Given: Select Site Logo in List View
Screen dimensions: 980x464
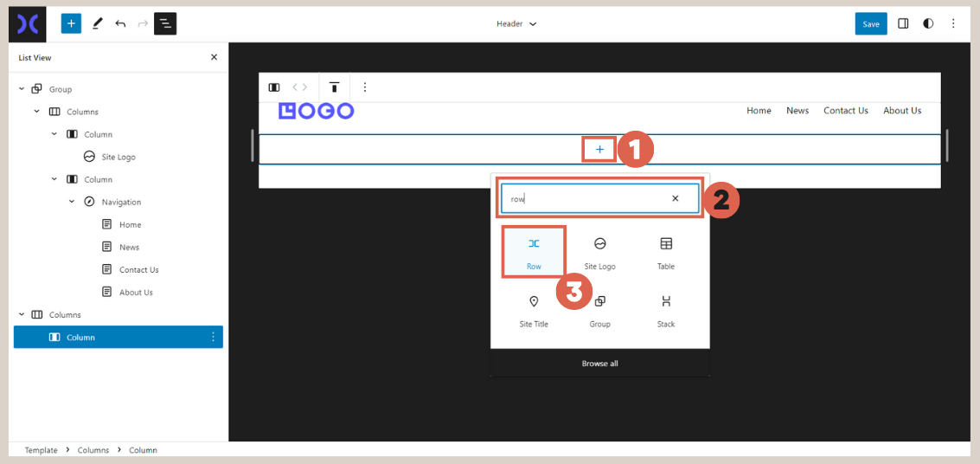Looking at the screenshot, I should [118, 157].
